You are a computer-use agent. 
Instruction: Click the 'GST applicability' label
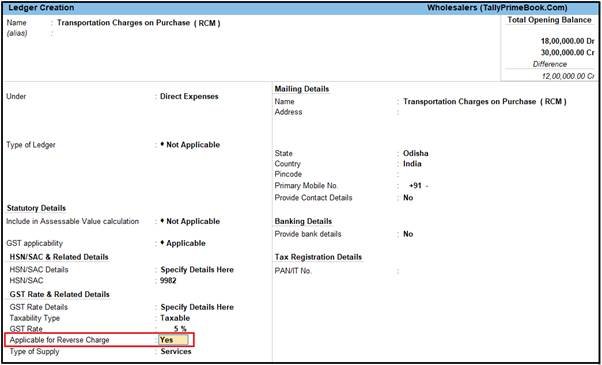[x=35, y=243]
